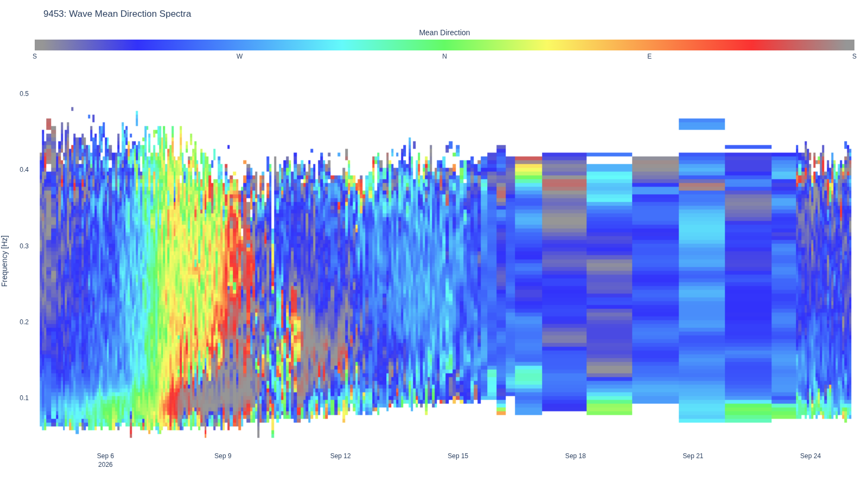This screenshot has height=488, width=868.
Task: Click the 'Sep 24' x-axis label
Action: (x=810, y=456)
